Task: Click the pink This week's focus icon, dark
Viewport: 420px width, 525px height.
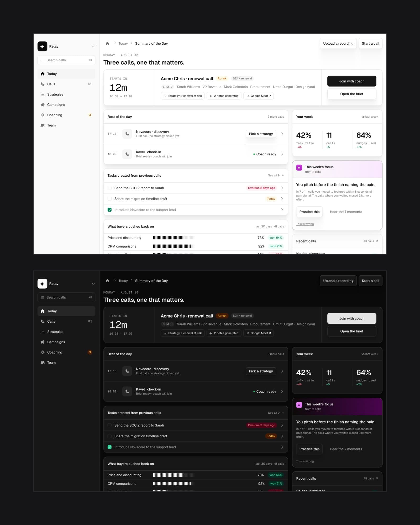Action: 299,405
